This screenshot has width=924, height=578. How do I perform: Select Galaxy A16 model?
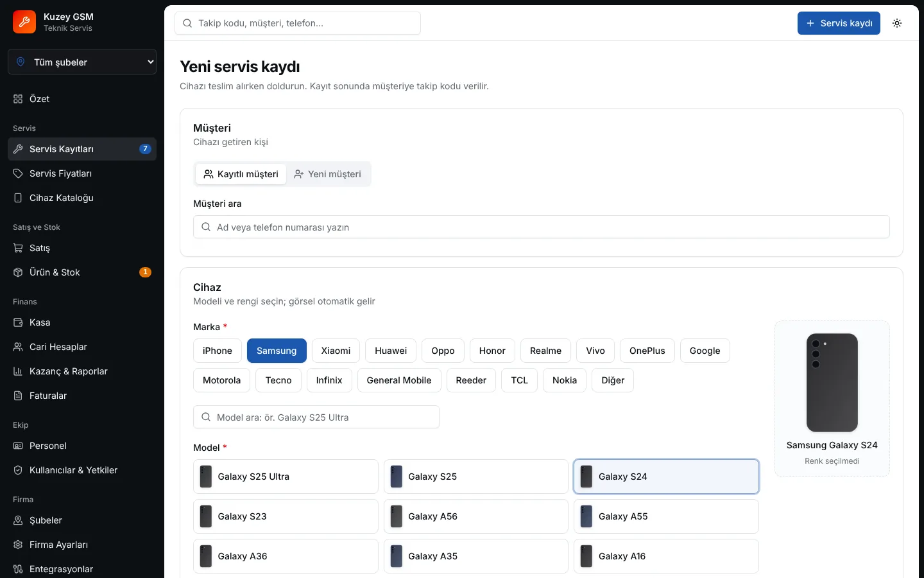666,556
